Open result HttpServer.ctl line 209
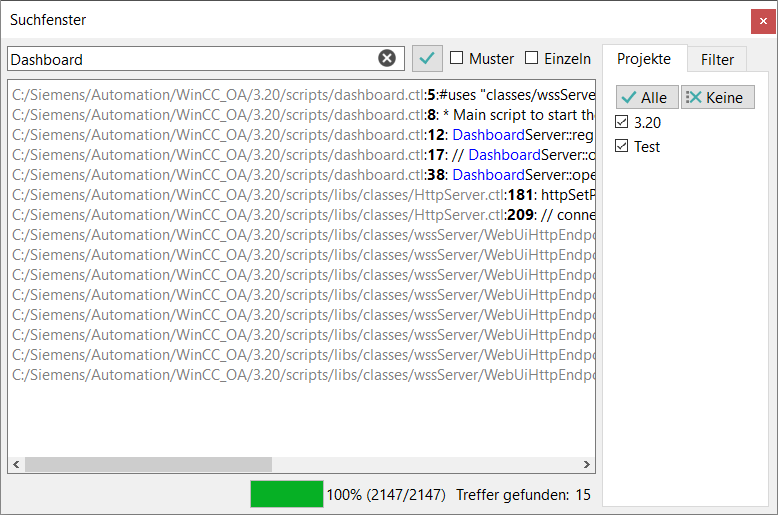This screenshot has width=778, height=515. (x=303, y=214)
